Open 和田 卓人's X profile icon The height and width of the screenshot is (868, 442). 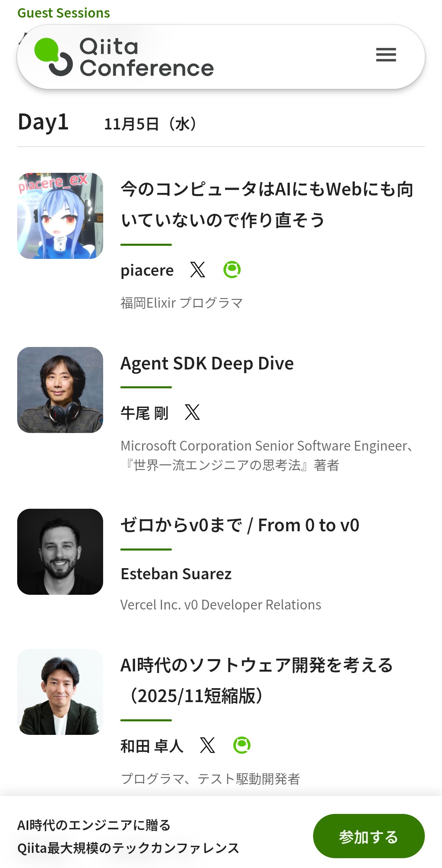click(207, 745)
